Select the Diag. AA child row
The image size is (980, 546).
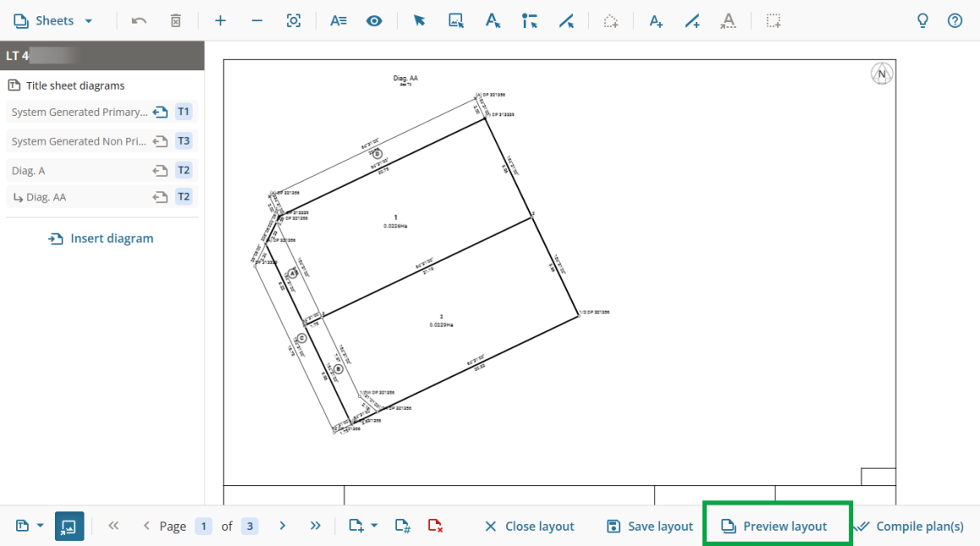(x=102, y=197)
